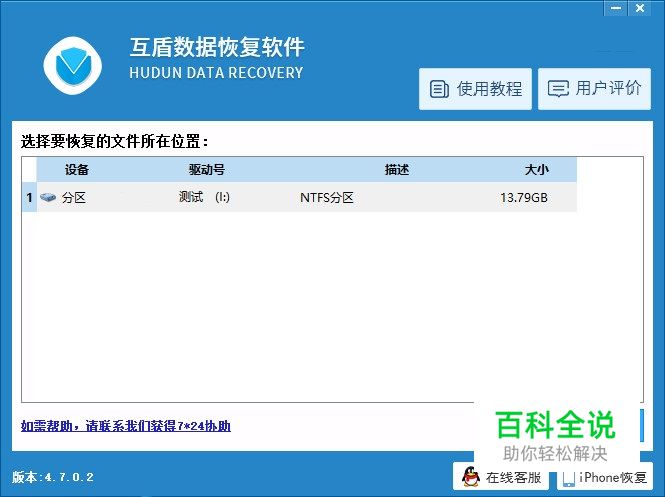
Task: Click the phone icon beside iPhone恢复
Action: pyautogui.click(x=568, y=479)
